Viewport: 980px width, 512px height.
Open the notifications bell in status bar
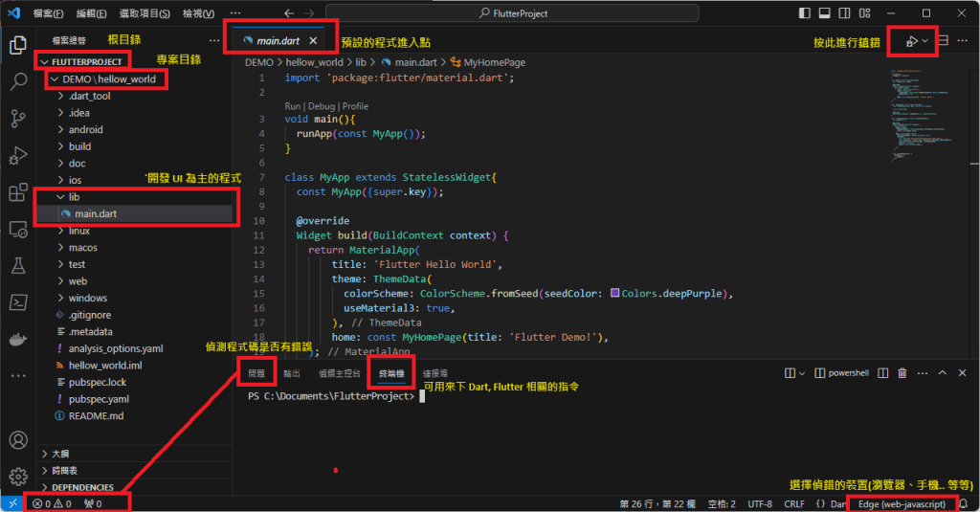[x=964, y=503]
